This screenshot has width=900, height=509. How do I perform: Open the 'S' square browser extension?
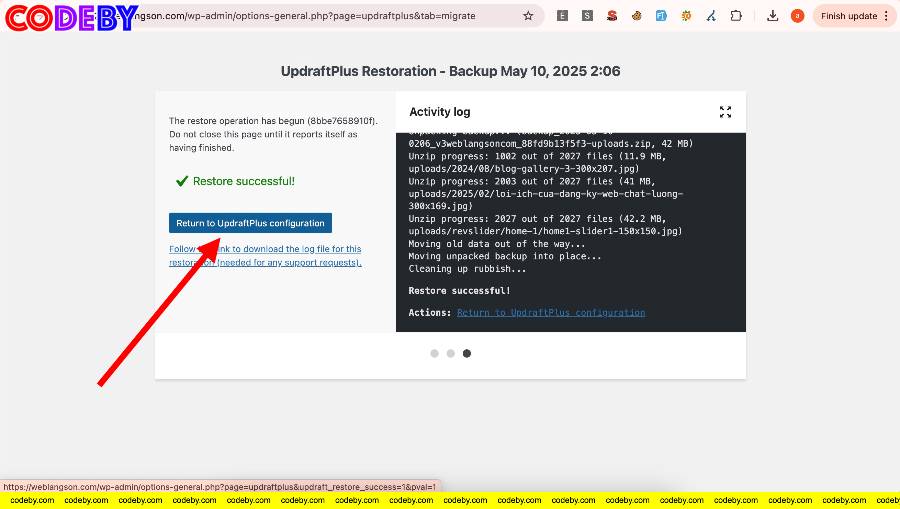[x=587, y=16]
